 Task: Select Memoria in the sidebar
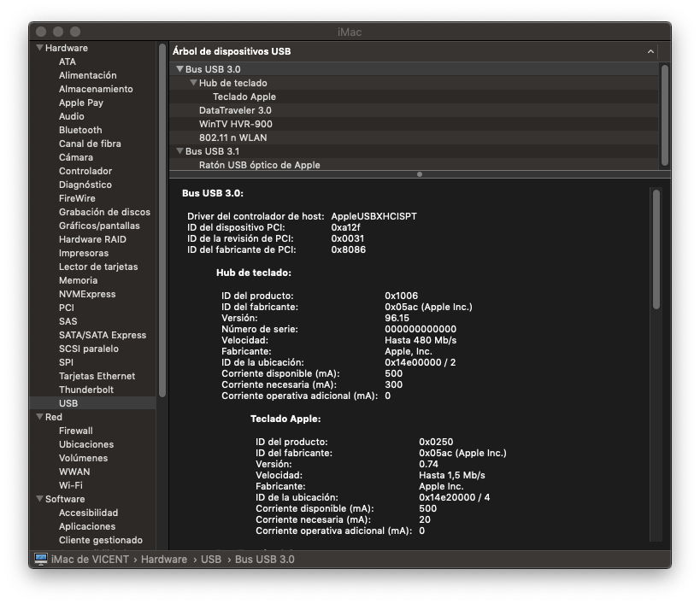point(78,280)
